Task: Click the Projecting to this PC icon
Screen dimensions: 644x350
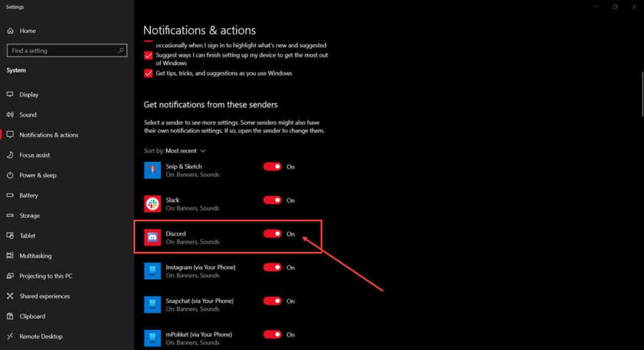Action: [10, 276]
